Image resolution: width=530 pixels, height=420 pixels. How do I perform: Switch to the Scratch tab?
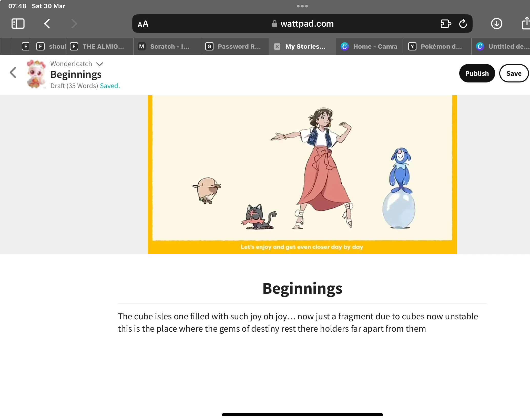(167, 46)
